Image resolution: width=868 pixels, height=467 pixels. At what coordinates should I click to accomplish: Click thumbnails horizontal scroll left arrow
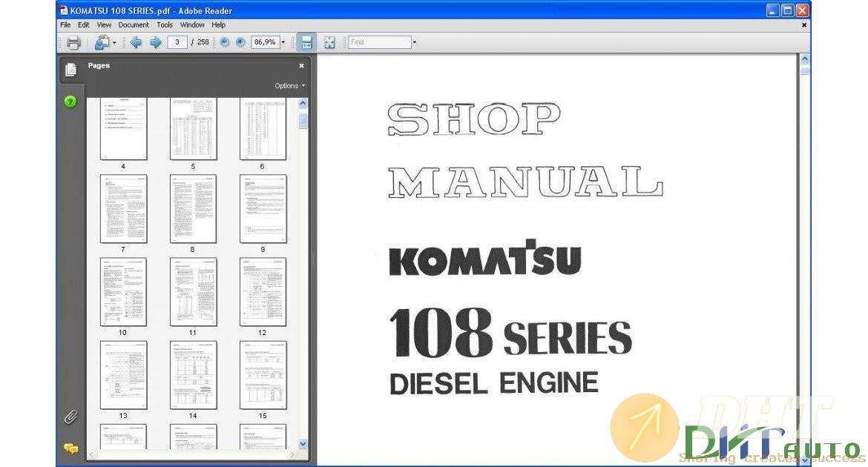tap(92, 455)
